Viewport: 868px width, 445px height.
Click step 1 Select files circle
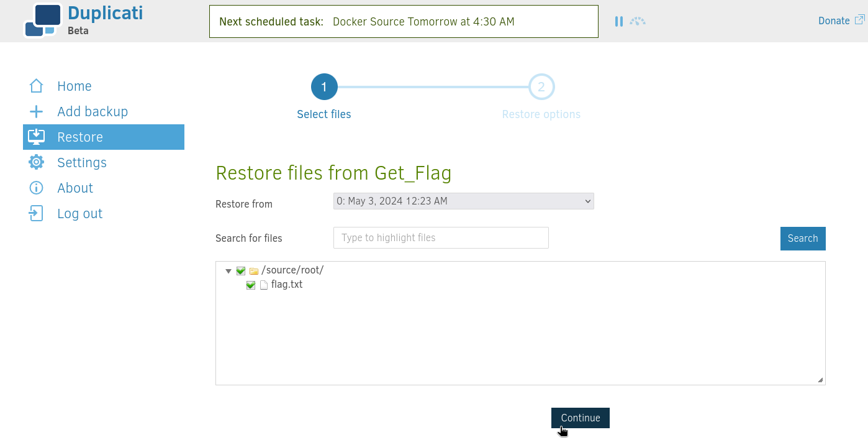324,87
